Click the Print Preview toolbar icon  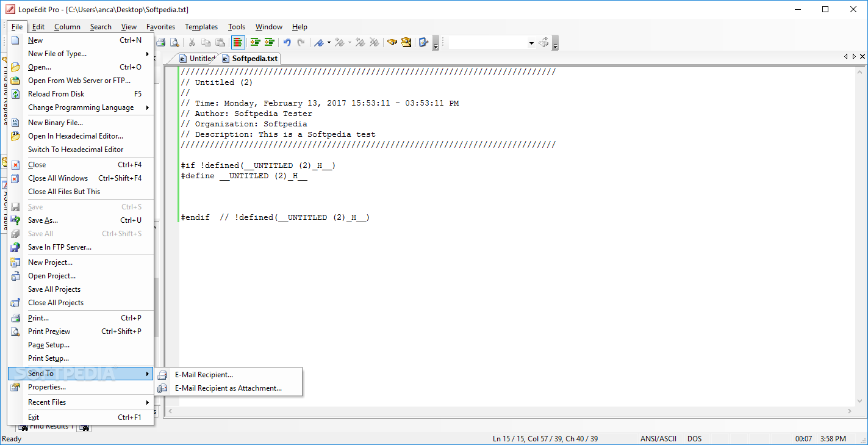174,42
